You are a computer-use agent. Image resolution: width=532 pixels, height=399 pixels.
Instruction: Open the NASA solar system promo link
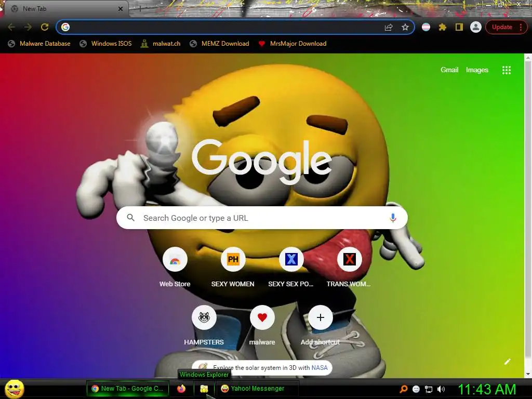point(262,368)
